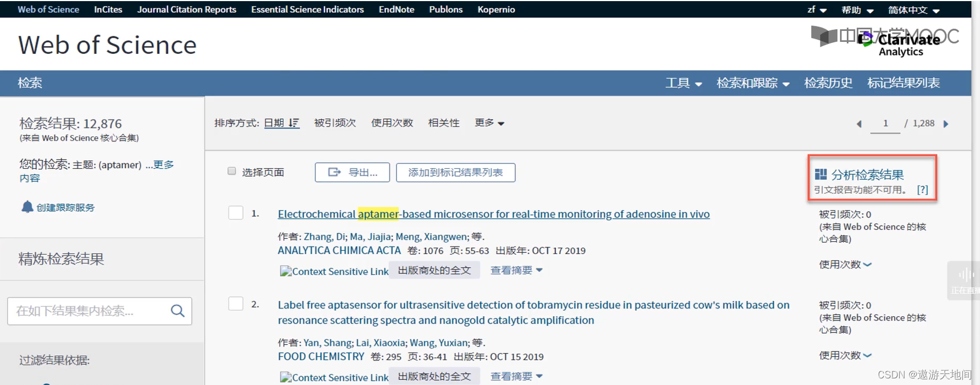Open the 更多 sort options dropdown
980x385 pixels.
[x=489, y=123]
